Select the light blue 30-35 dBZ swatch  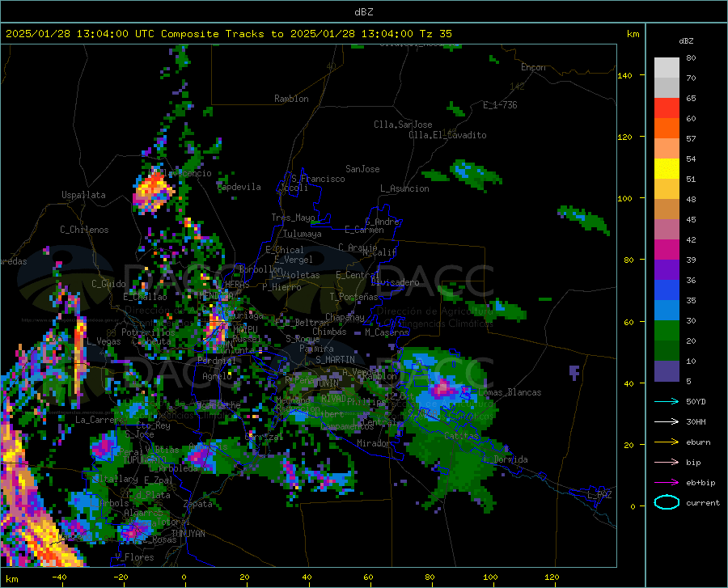click(667, 311)
